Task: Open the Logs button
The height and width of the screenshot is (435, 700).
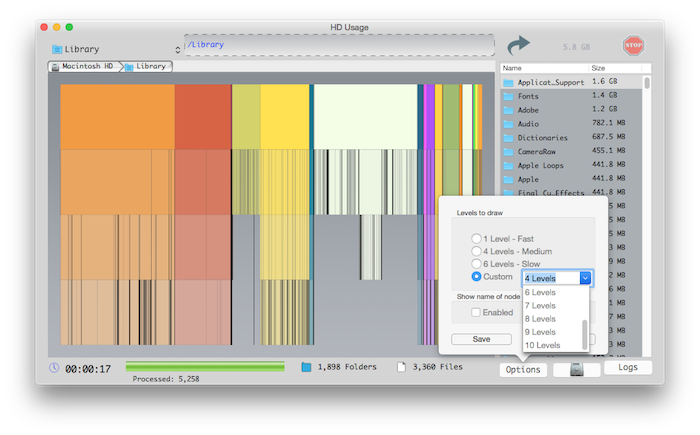Action: 628,367
